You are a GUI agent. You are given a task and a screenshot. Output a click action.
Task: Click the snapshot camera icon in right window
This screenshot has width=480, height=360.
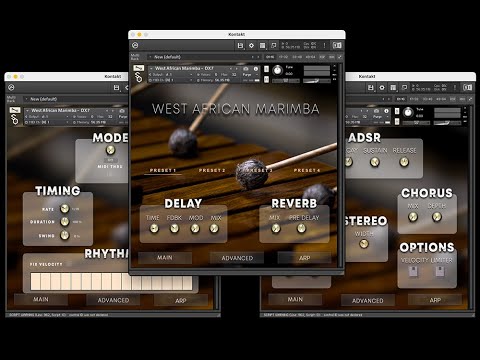pos(376,111)
